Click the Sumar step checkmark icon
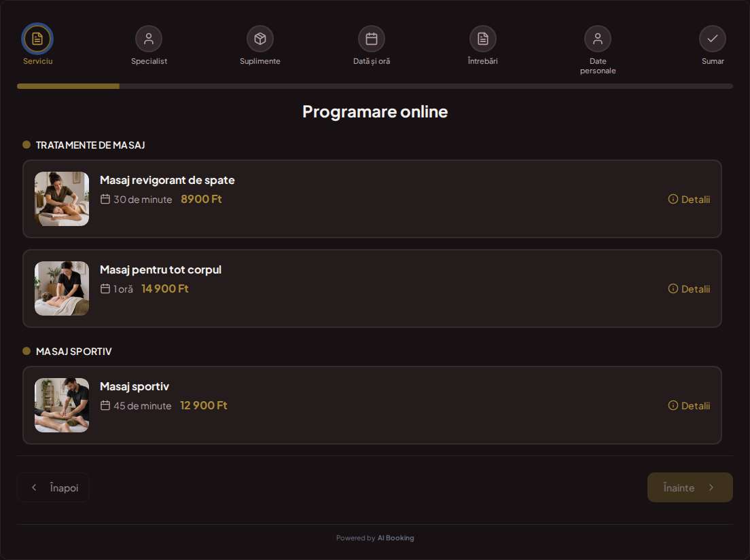Viewport: 750px width, 560px height. click(713, 39)
